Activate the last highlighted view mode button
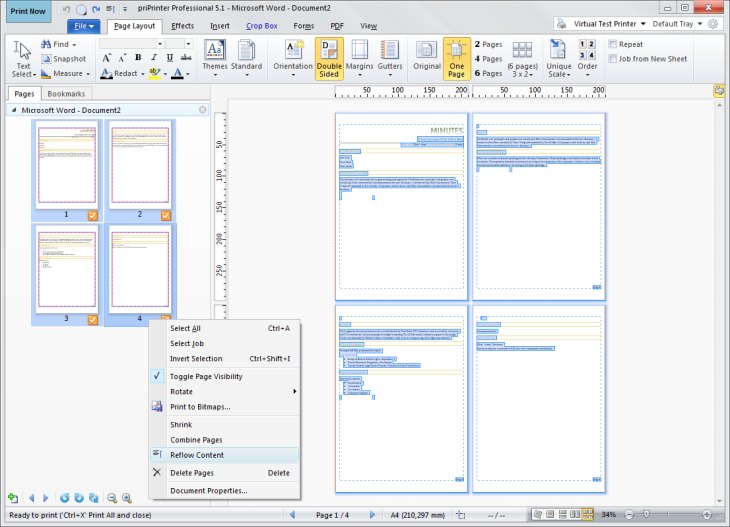 [x=588, y=514]
